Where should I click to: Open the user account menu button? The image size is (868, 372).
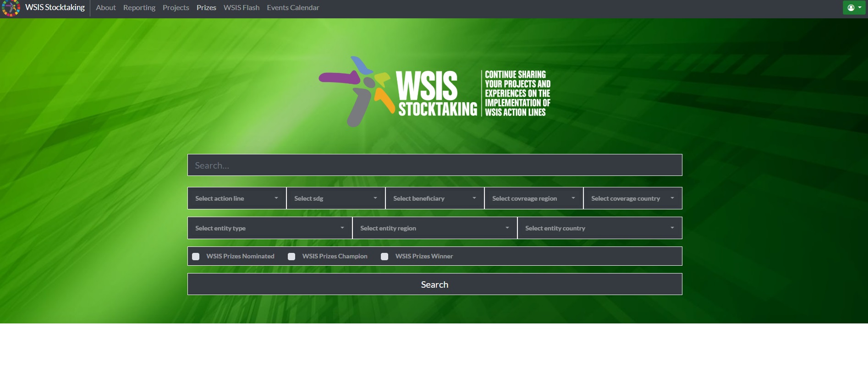[x=854, y=8]
